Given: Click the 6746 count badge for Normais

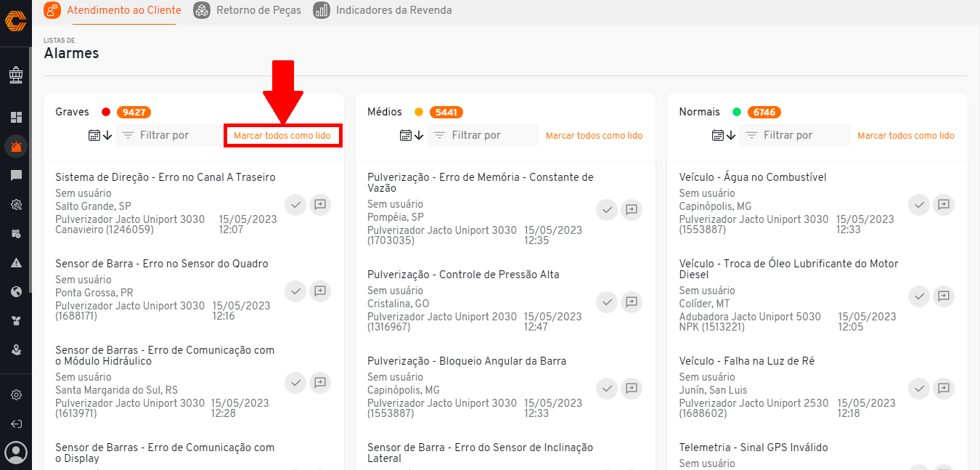Looking at the screenshot, I should coord(764,113).
